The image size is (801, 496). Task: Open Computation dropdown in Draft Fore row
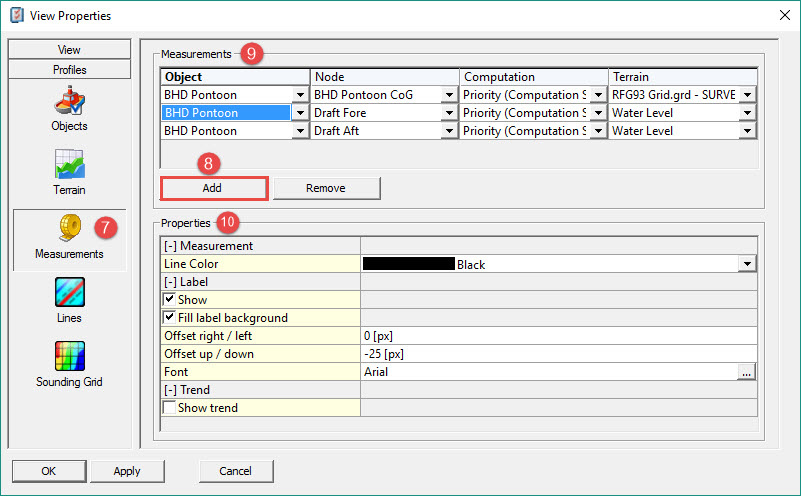pos(598,113)
